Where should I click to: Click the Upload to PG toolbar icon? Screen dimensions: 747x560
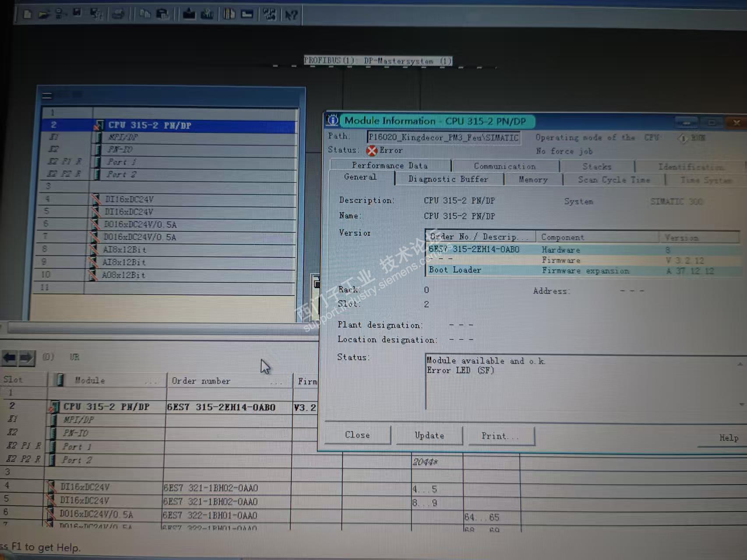tap(207, 14)
